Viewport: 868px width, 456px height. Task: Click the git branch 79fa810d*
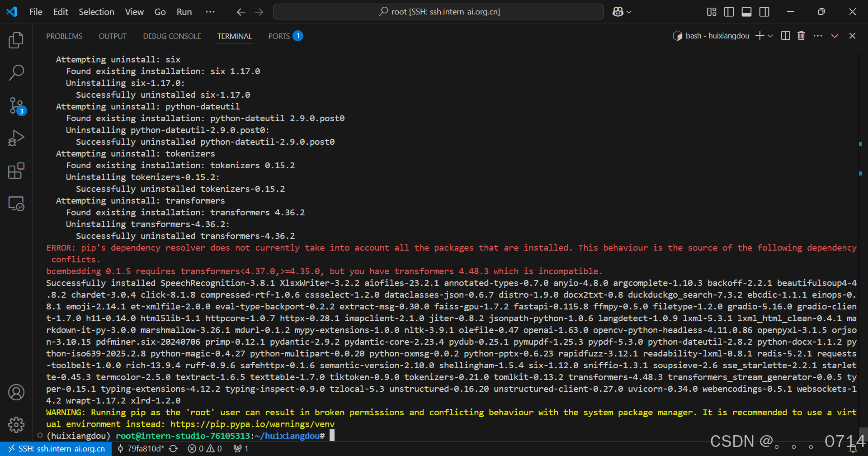141,449
